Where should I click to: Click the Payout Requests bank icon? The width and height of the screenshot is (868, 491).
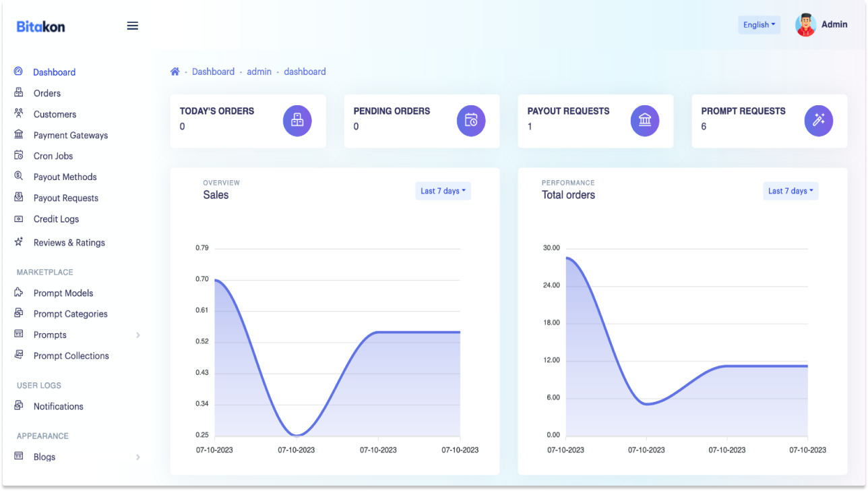[x=645, y=121]
